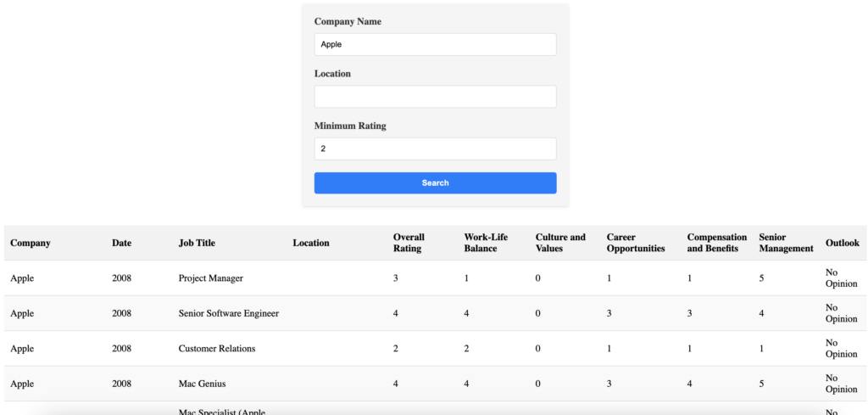The width and height of the screenshot is (868, 415).
Task: Click the Company column header
Action: pos(31,243)
